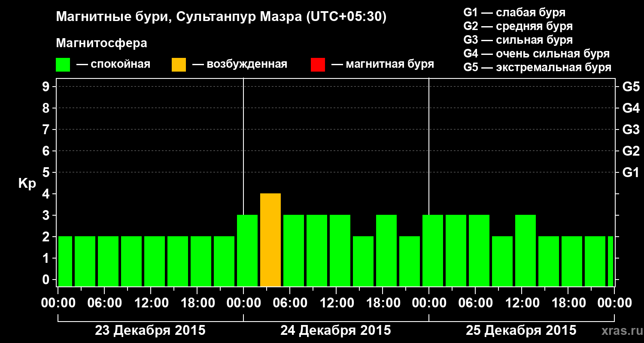Click the G3 label on the right axis
644x343 pixels.
click(x=631, y=129)
